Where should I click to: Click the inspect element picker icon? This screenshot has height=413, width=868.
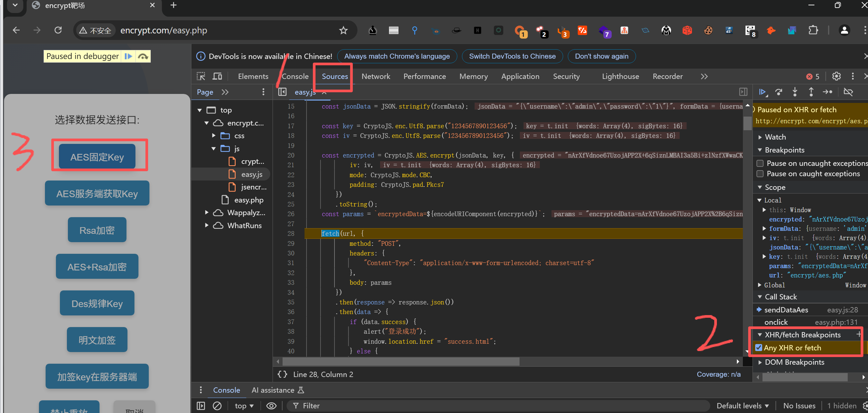[x=201, y=77]
